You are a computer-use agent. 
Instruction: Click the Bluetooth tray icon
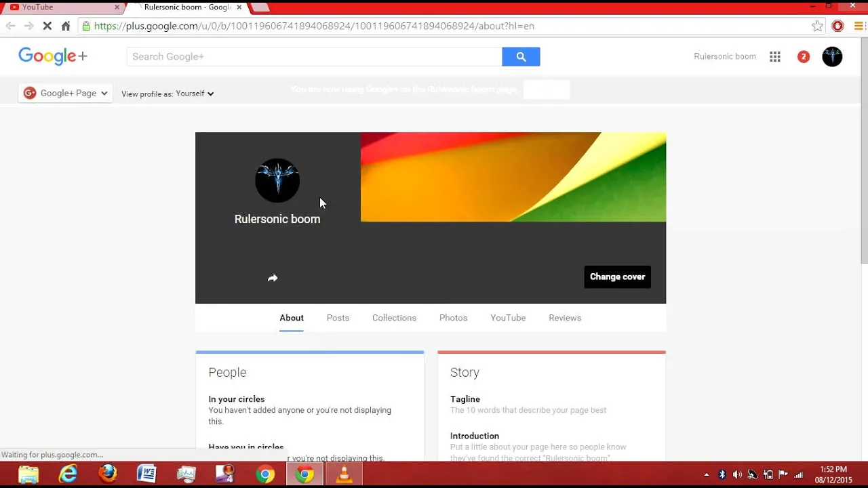[x=722, y=474]
